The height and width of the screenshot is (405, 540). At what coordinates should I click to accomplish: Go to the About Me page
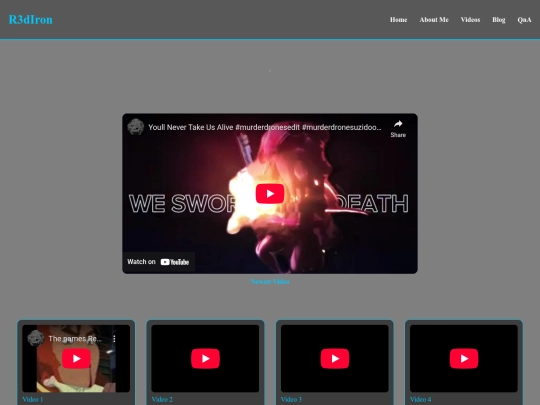(x=434, y=20)
